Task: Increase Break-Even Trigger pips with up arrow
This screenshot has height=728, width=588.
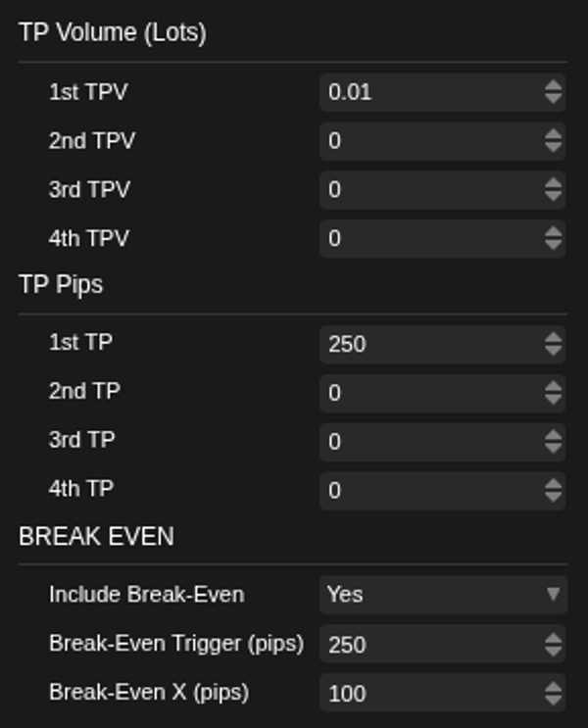Action: [x=554, y=637]
